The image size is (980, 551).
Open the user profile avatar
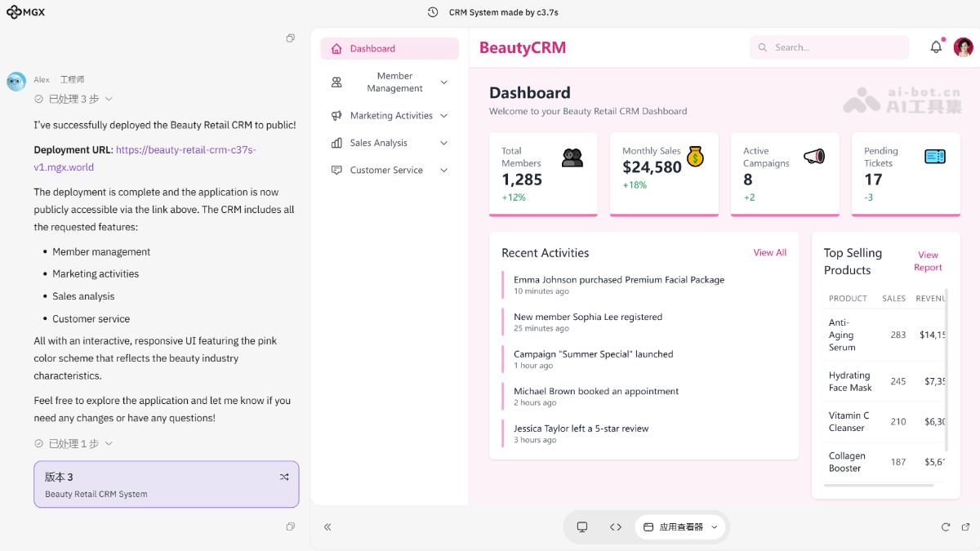tap(963, 47)
